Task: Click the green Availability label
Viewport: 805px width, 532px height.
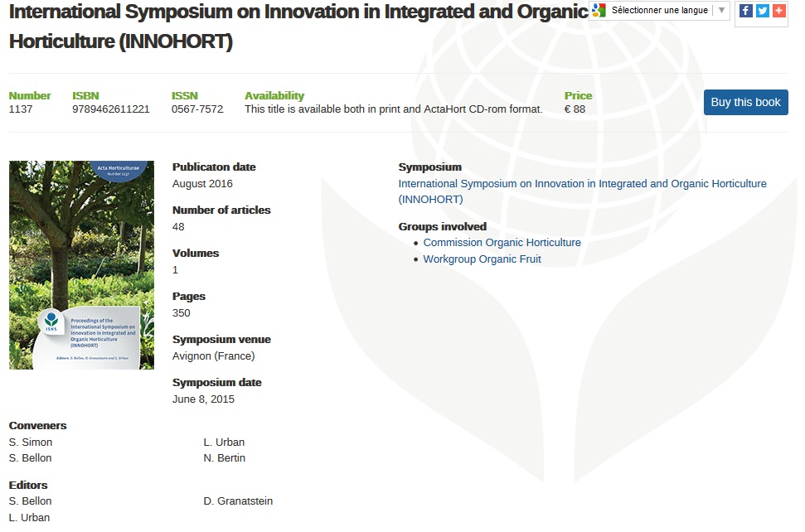Action: pos(274,96)
